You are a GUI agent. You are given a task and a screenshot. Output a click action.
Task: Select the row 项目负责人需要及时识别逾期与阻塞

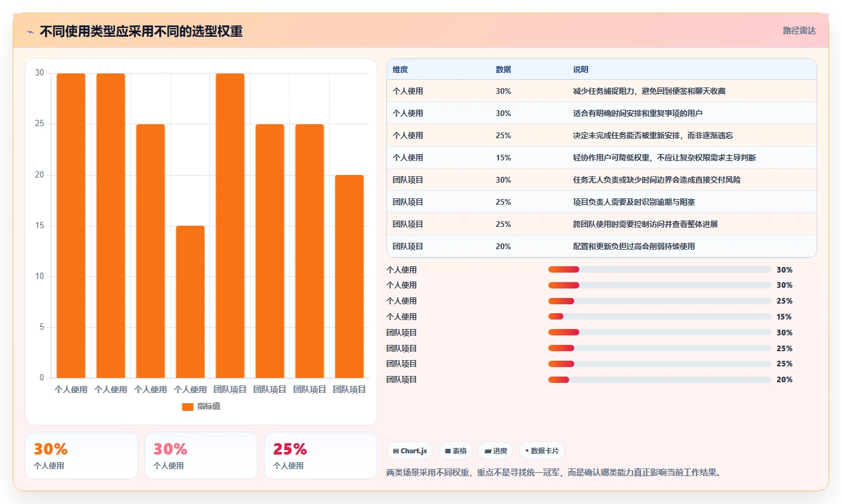[602, 202]
